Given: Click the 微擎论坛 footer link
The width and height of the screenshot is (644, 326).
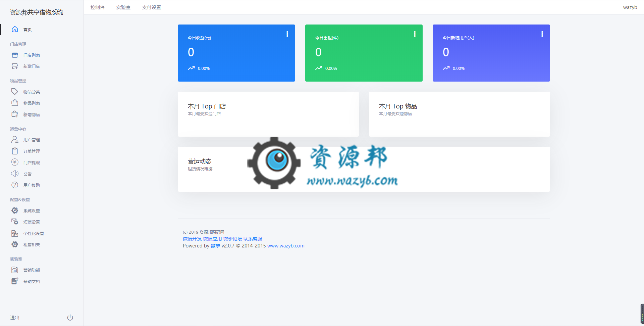Looking at the screenshot, I should (x=232, y=239).
